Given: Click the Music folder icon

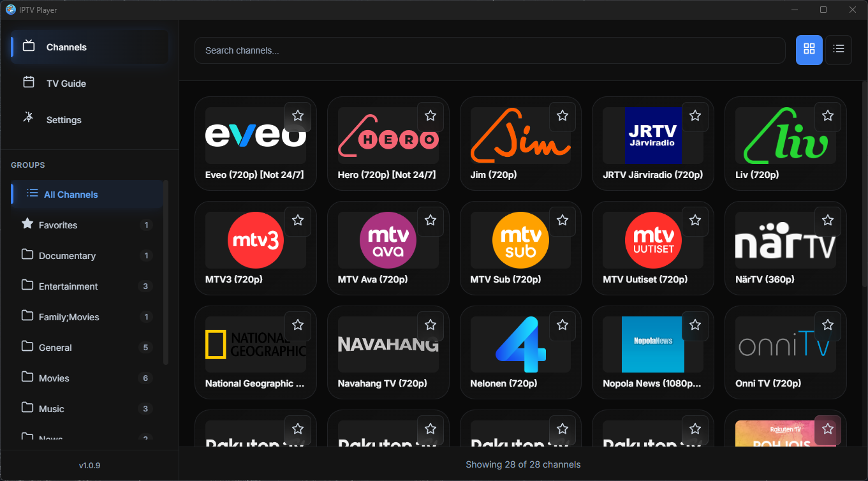Looking at the screenshot, I should click(27, 408).
